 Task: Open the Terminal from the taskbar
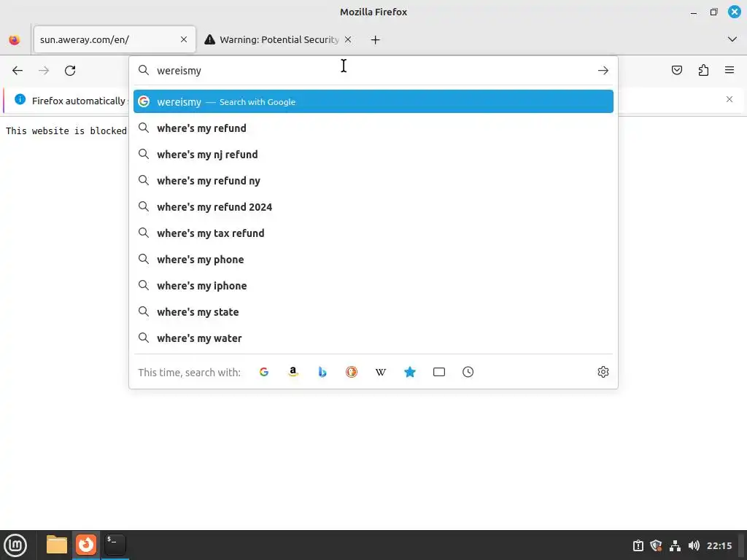115,545
